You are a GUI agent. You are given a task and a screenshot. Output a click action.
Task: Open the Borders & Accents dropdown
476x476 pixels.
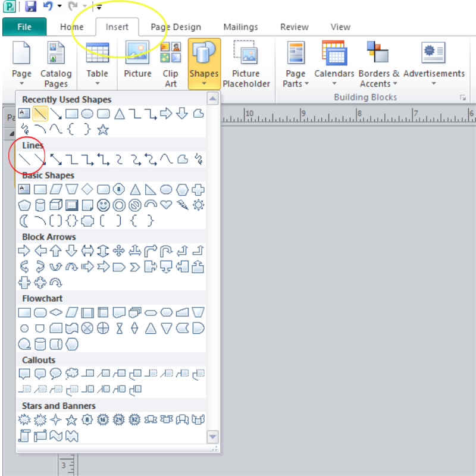[378, 65]
